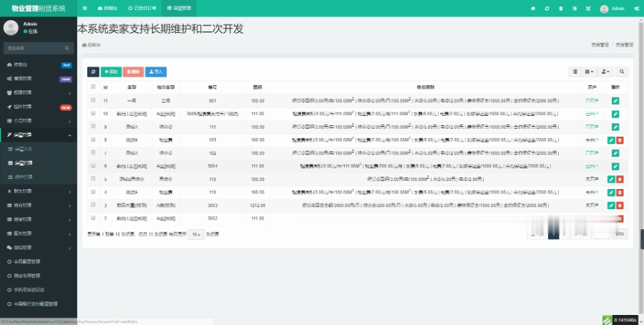Click the toggle view icon above table
This screenshot has width=644, height=325.
pyautogui.click(x=575, y=72)
